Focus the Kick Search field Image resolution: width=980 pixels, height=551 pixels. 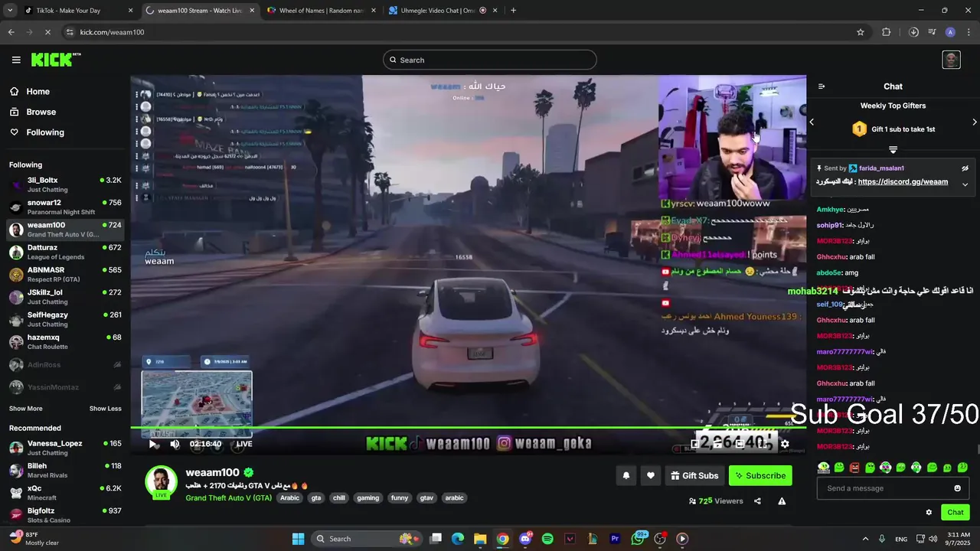pos(490,60)
